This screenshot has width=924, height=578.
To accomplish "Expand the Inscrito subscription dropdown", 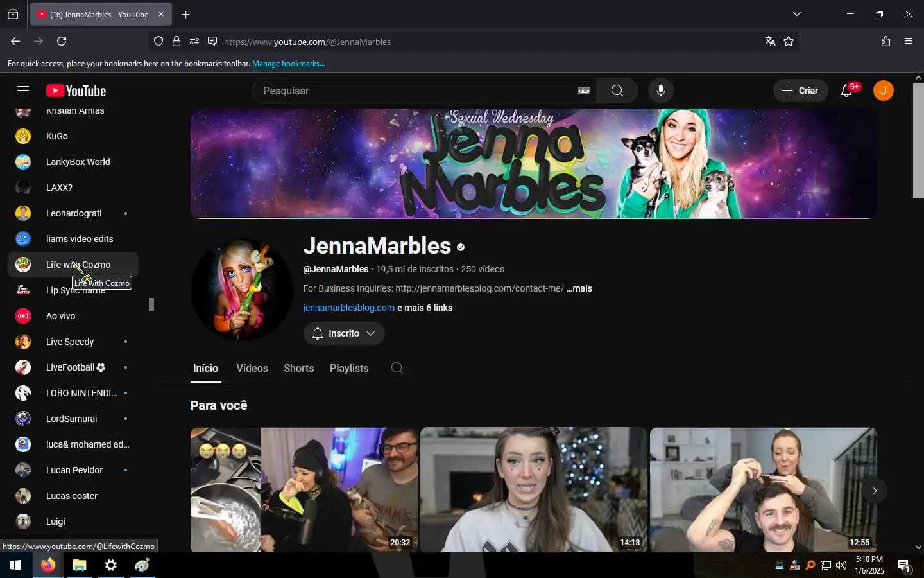I will (x=344, y=333).
